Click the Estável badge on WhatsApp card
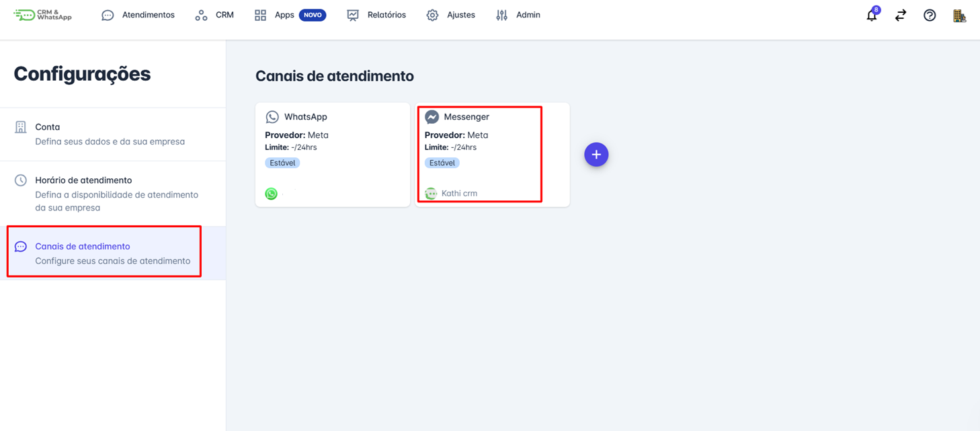 pyautogui.click(x=282, y=162)
